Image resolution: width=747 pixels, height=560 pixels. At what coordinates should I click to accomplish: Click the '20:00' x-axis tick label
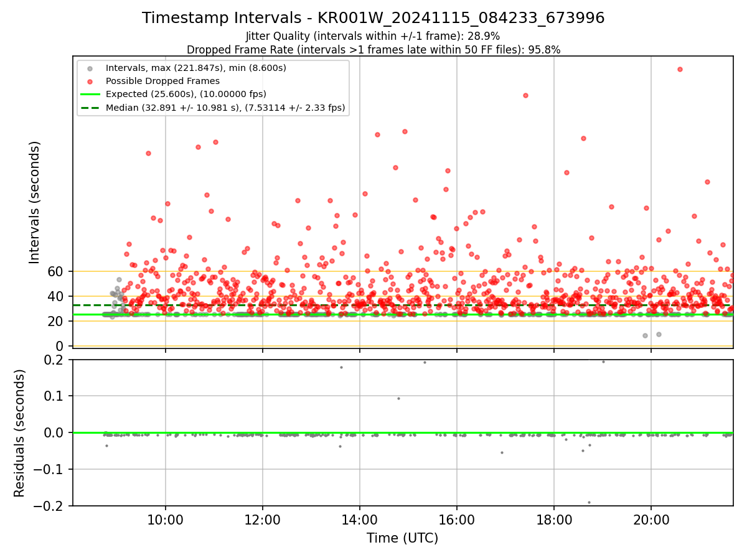[x=651, y=521]
